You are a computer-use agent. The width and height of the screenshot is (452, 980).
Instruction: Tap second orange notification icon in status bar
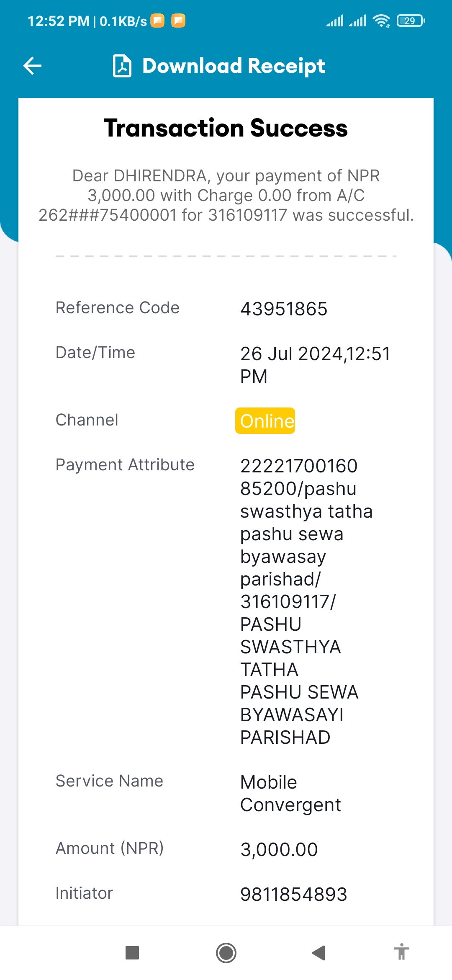click(178, 21)
